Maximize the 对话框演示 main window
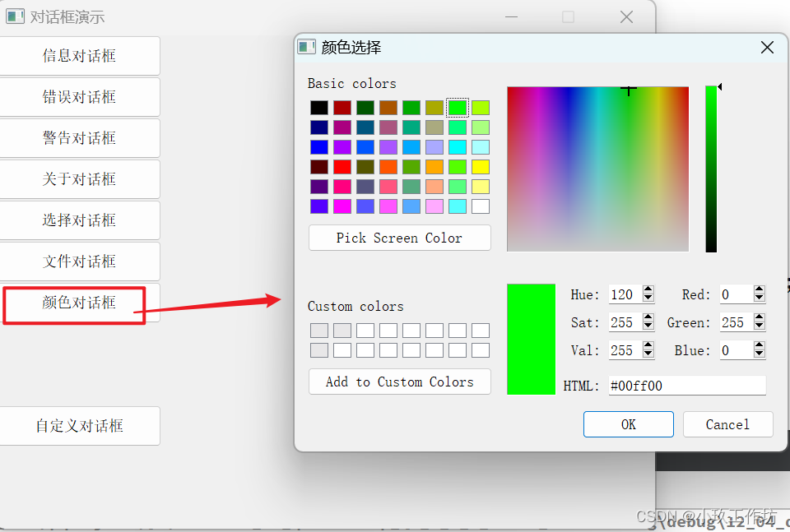Viewport: 790px width, 532px height. (569, 17)
